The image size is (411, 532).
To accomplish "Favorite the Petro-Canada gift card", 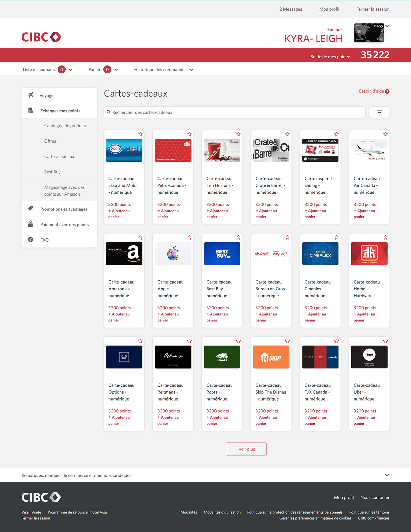I will tap(189, 134).
